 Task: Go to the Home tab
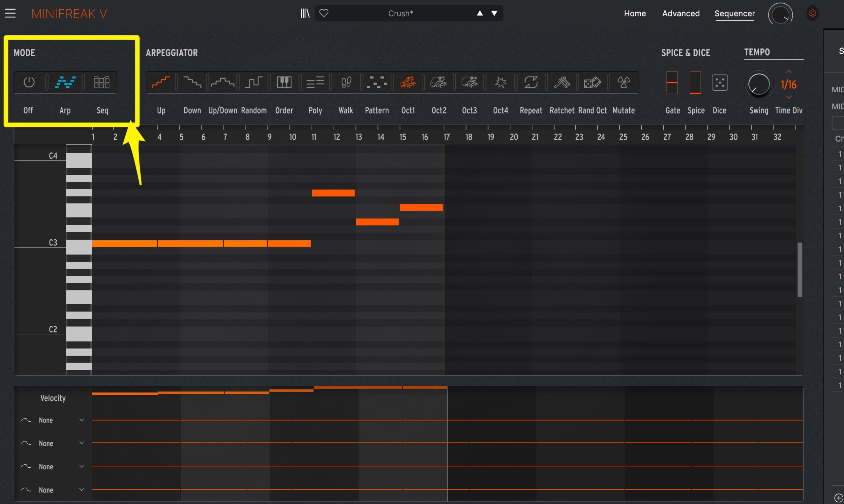[634, 14]
